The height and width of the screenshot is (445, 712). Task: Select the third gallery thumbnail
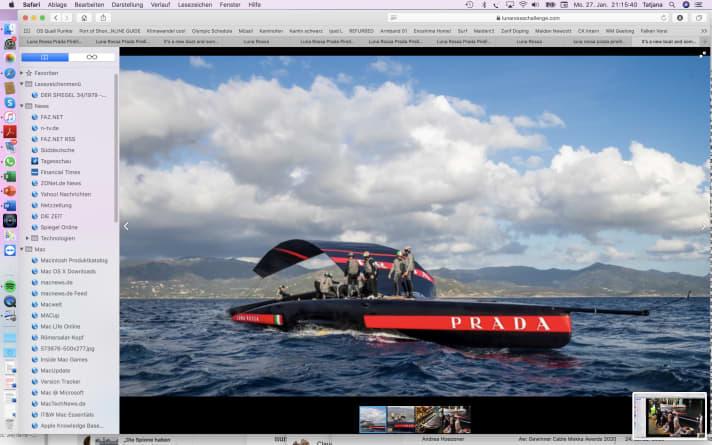click(429, 420)
